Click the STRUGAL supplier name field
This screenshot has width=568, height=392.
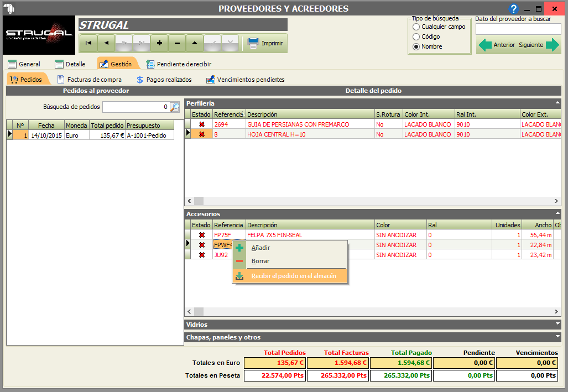pos(183,25)
